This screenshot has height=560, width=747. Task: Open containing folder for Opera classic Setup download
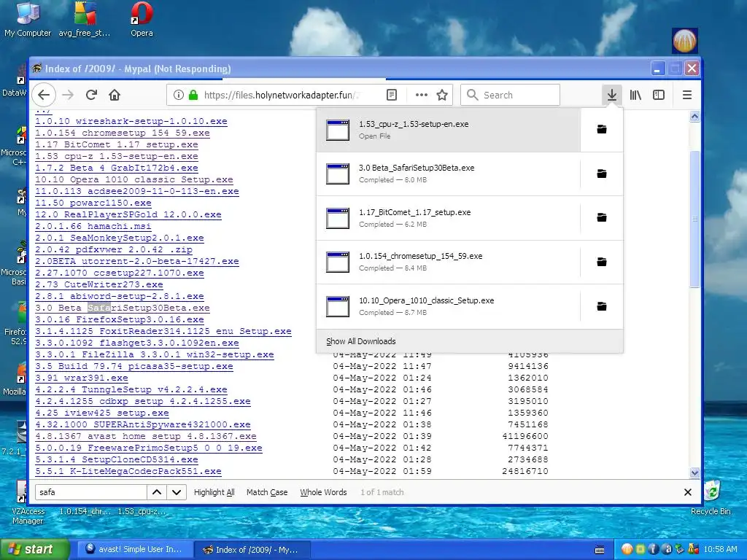(602, 306)
